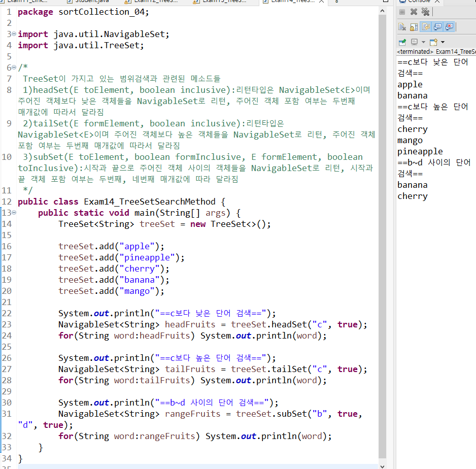Click line number 22 in the gutter
This screenshot has height=469, width=476.
pyautogui.click(x=7, y=313)
